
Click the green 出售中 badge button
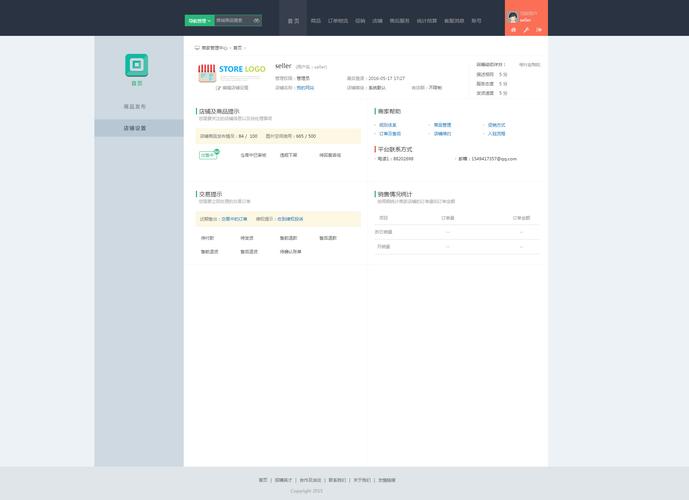[x=208, y=155]
